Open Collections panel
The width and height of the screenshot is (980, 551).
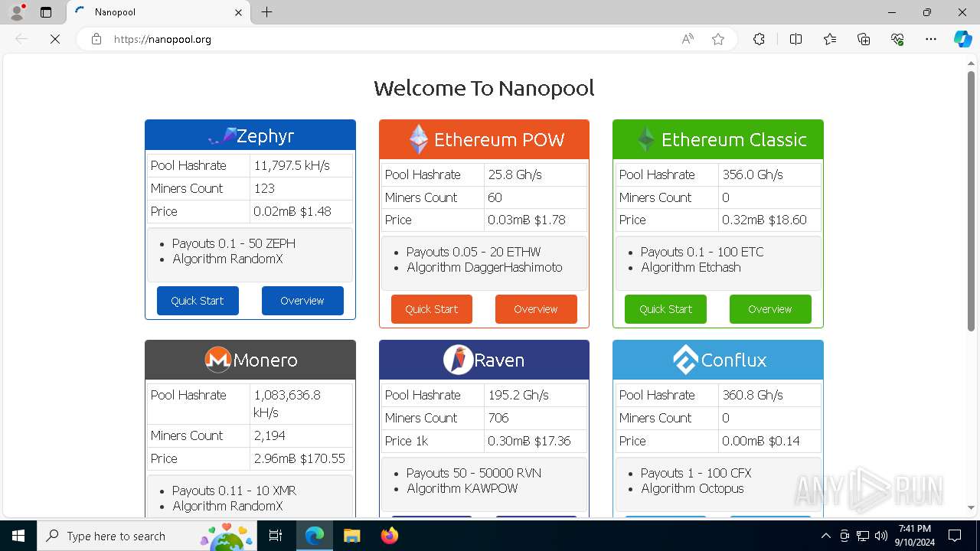pyautogui.click(x=864, y=39)
